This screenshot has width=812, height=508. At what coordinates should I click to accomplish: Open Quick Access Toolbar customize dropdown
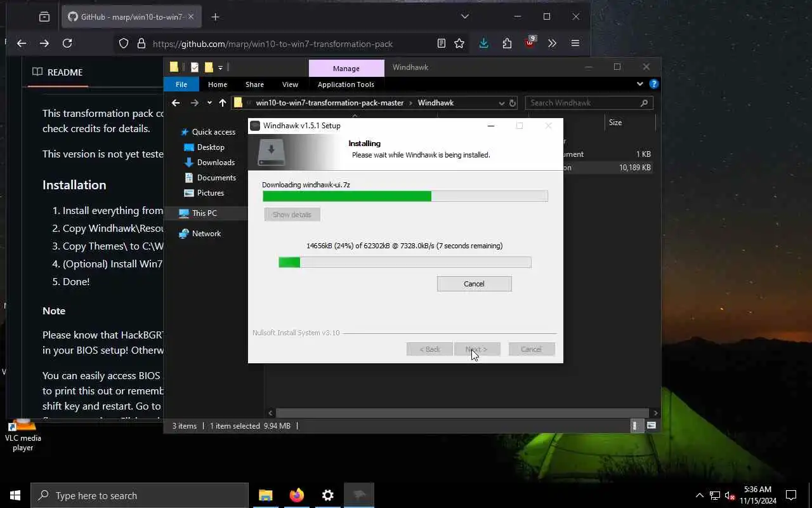pos(220,67)
